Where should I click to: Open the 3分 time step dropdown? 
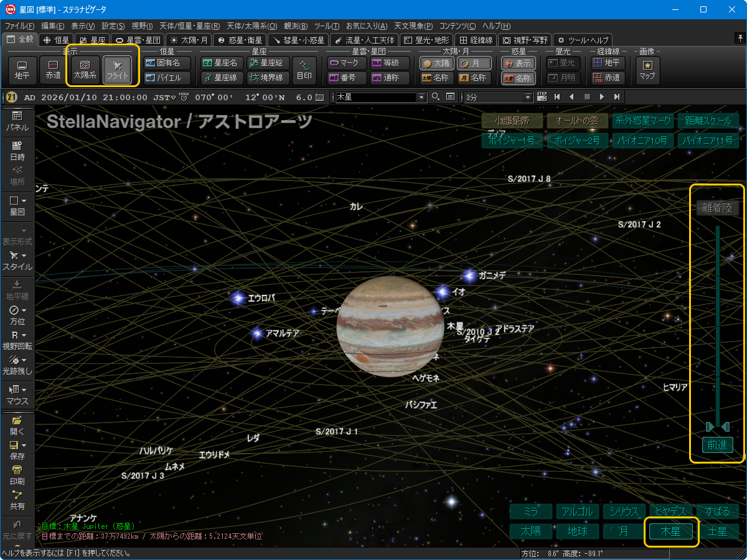[x=529, y=97]
